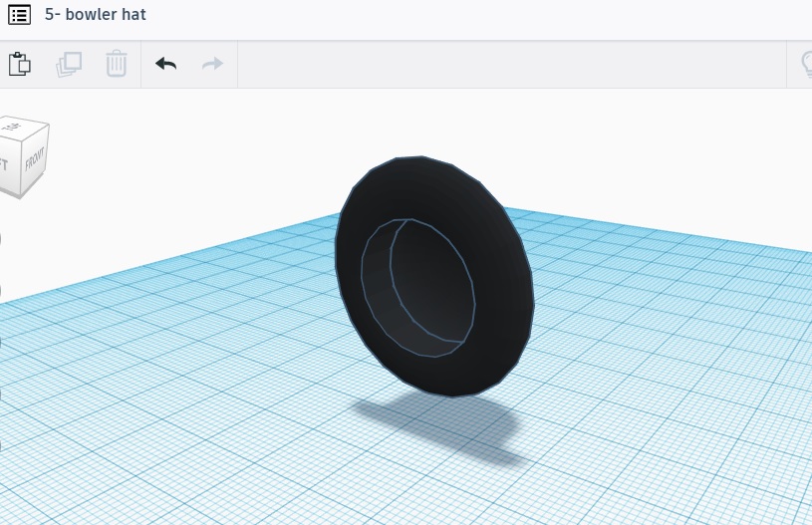Click the Show all lightbulb icon
The width and height of the screenshot is (812, 525).
tap(805, 64)
